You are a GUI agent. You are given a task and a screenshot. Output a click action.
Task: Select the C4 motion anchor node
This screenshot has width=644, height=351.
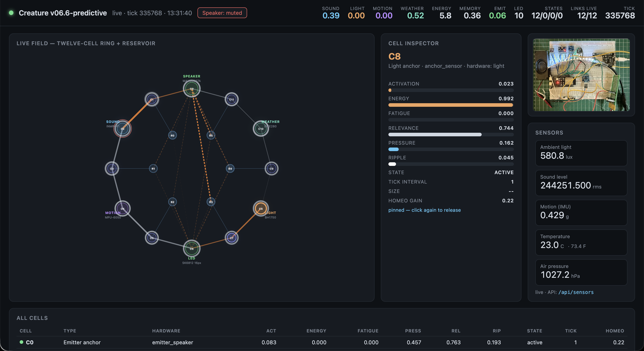123,209
